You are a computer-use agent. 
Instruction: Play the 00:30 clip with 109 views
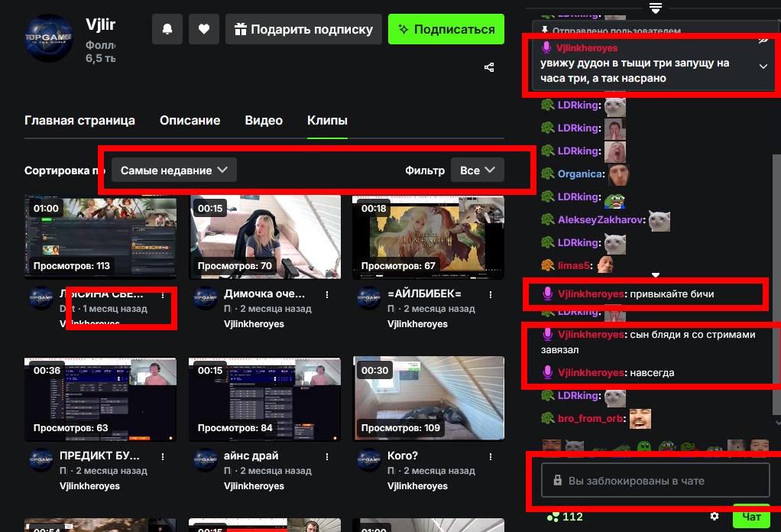429,398
